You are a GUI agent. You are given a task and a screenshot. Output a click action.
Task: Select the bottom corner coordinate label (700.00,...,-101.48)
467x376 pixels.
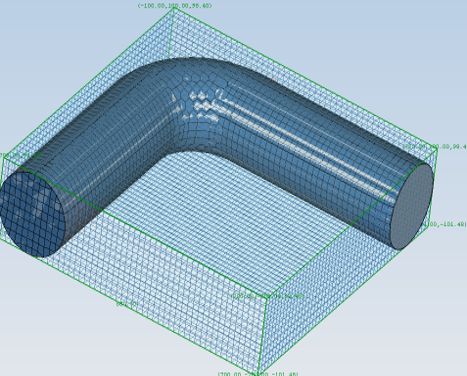[x=258, y=374]
